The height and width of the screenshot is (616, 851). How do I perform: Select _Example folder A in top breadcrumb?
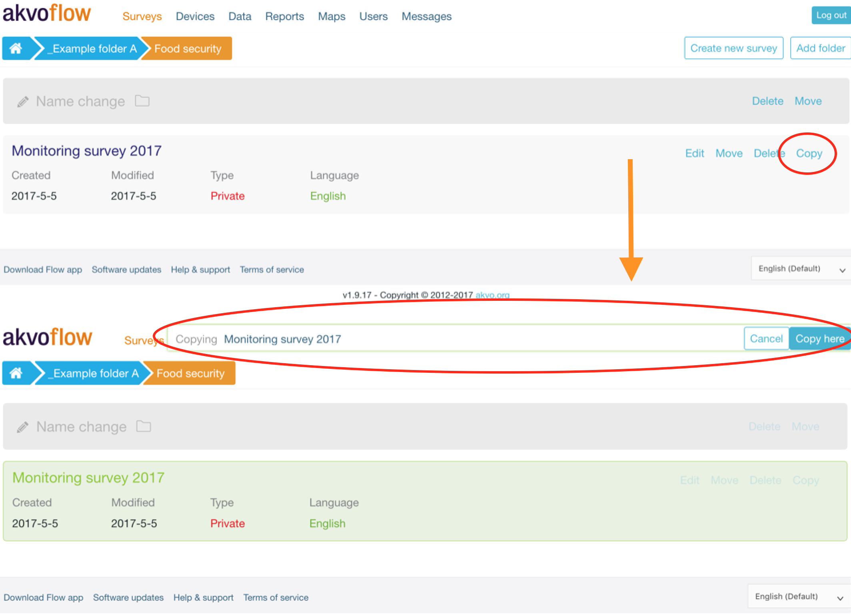[x=92, y=49]
